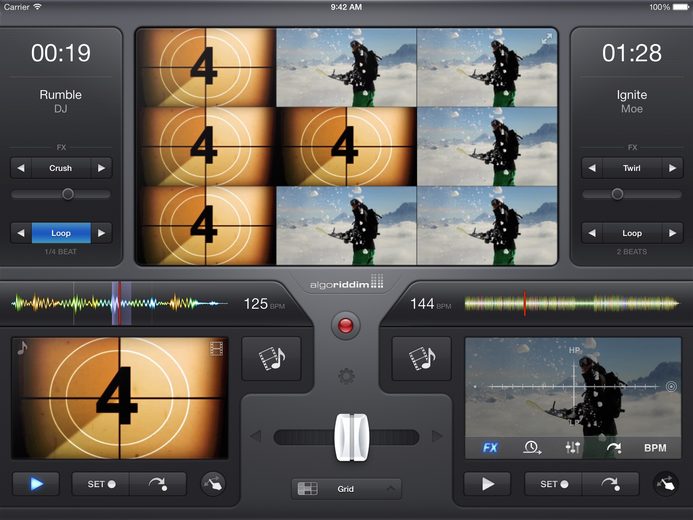Tap the Wi-Fi icon in status bar

click(x=38, y=7)
